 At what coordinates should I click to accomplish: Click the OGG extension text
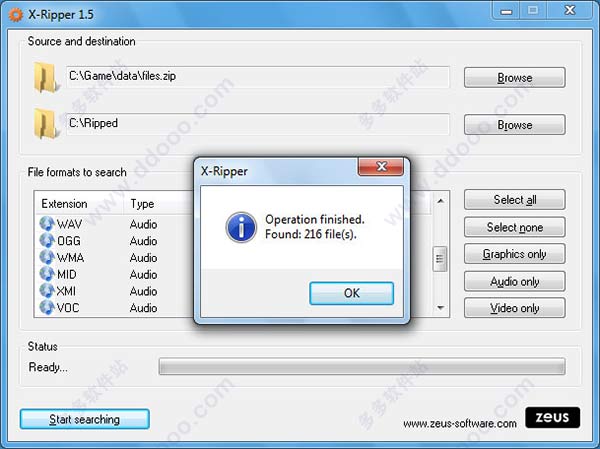[x=69, y=241]
